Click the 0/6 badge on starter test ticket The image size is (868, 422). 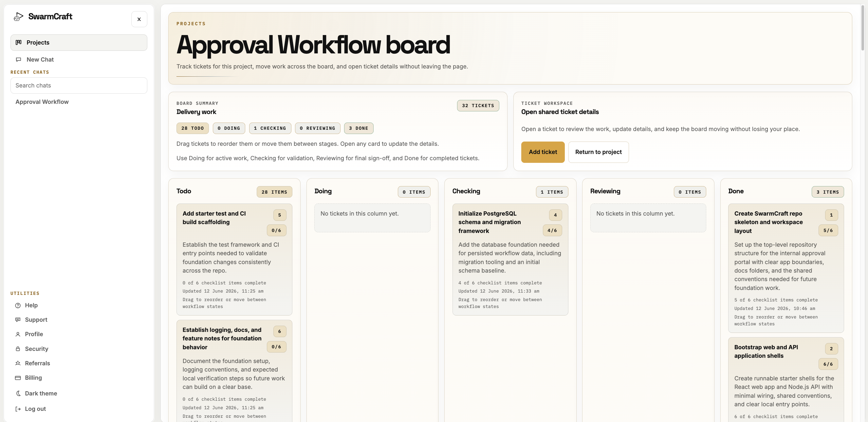(x=276, y=230)
